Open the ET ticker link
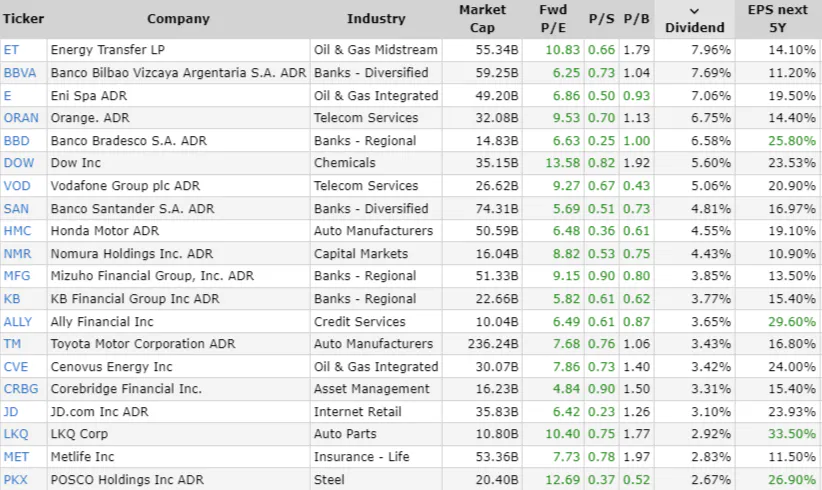 pos(11,50)
